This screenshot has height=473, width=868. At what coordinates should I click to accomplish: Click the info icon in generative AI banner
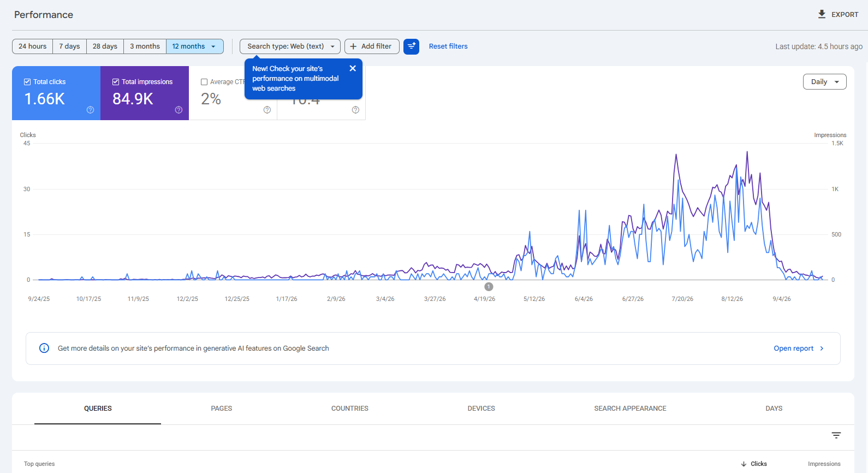[x=44, y=348]
